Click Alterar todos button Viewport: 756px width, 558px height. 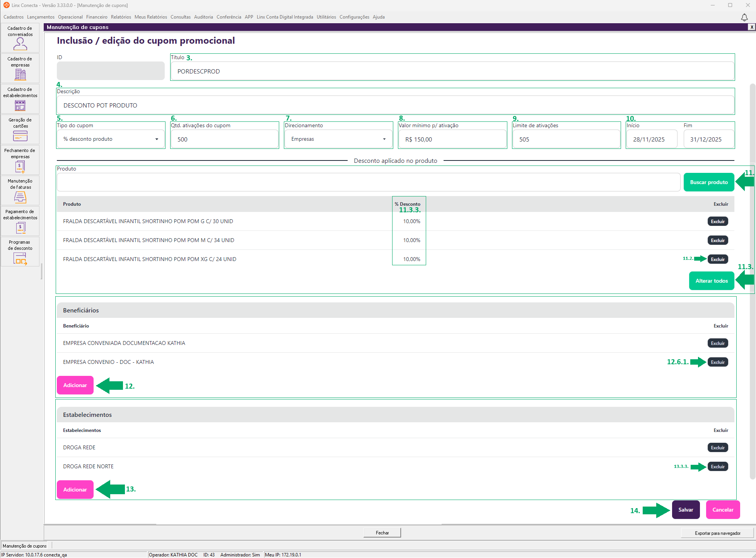[711, 281]
